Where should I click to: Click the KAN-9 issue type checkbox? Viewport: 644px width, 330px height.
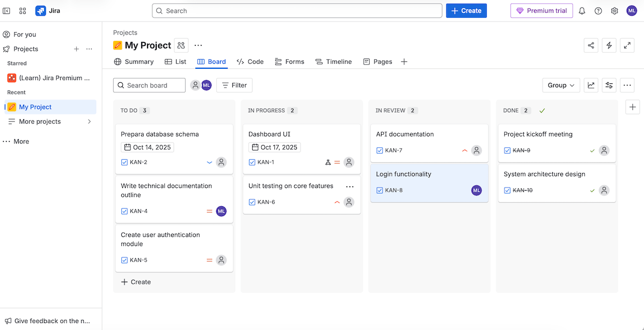[507, 150]
